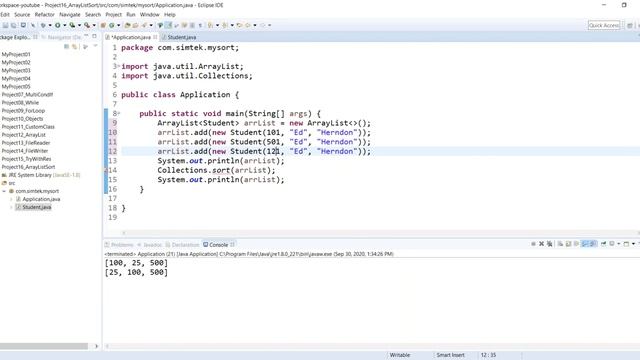Select Student.java in Package Explorer
640x360 pixels.
click(37, 207)
